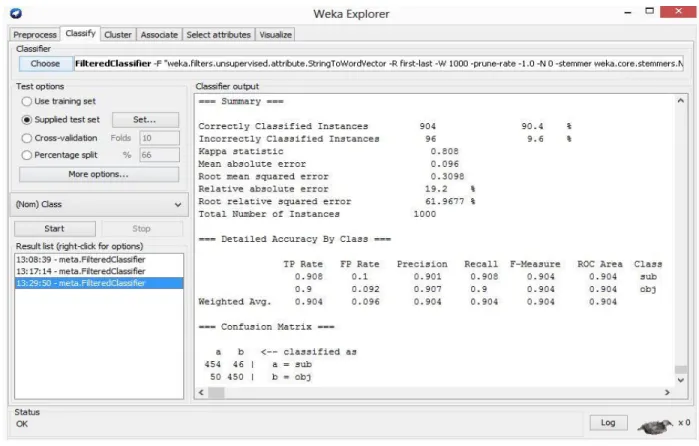
Task: Select result 13:29:50 meta.FilteredClassifier
Action: (99, 283)
